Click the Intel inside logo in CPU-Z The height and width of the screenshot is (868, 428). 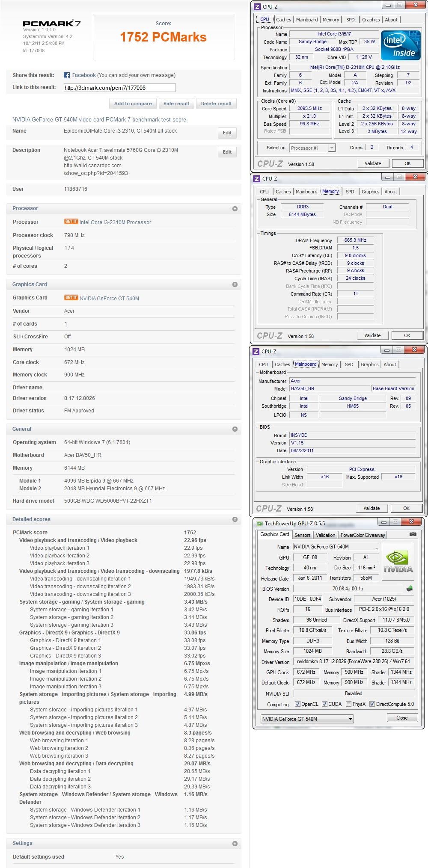coord(401,45)
